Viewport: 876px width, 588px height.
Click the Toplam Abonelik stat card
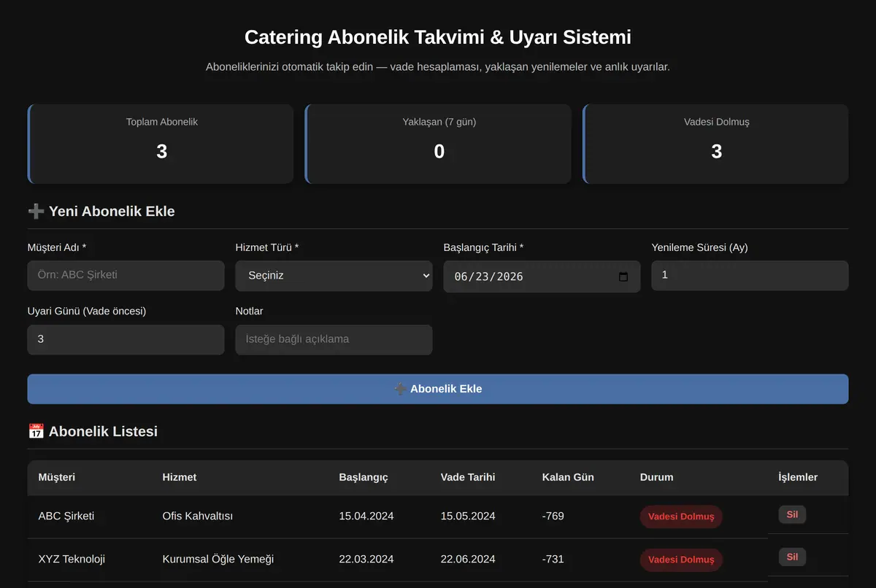[161, 144]
